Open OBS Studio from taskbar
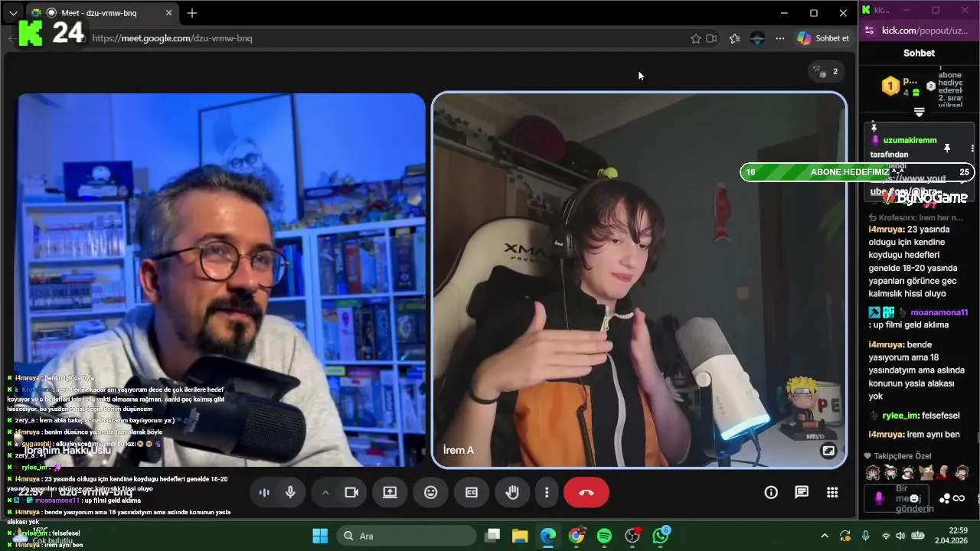The image size is (980, 551). click(x=632, y=536)
